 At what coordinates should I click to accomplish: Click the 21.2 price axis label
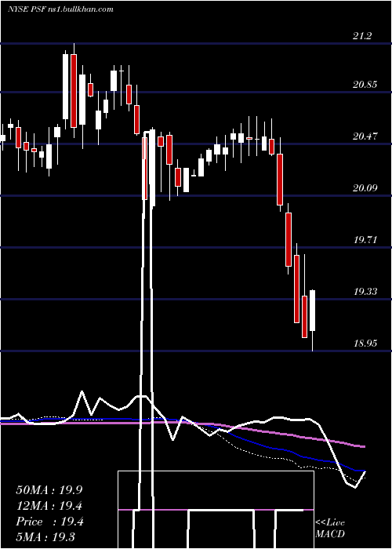(362, 36)
